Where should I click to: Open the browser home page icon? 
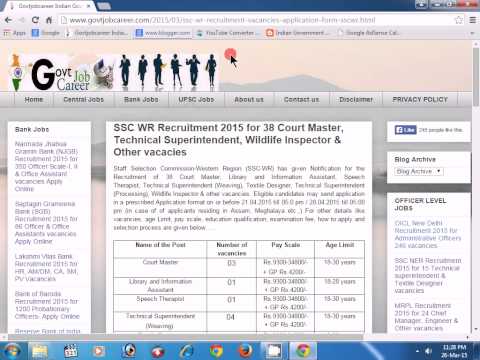pyautogui.click(x=49, y=20)
